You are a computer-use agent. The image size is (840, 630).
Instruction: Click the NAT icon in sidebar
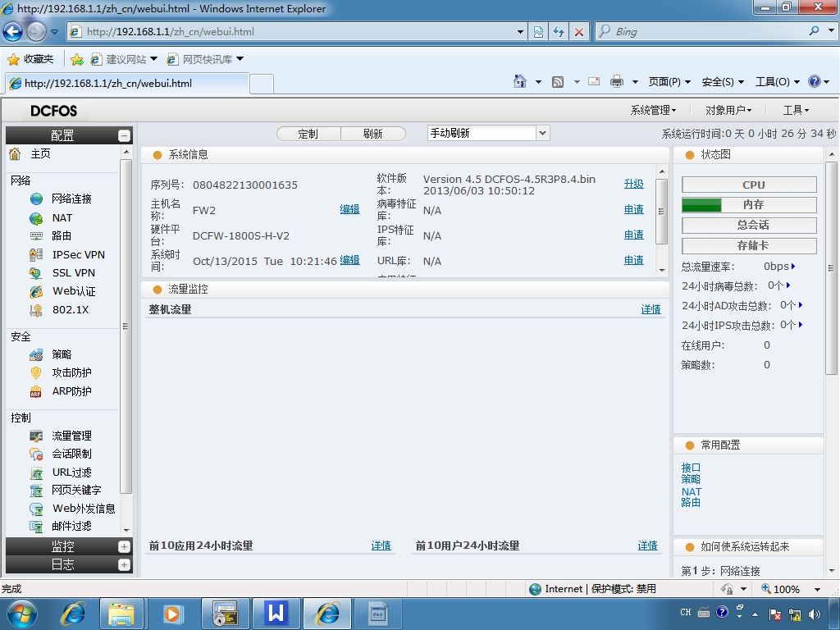click(36, 218)
